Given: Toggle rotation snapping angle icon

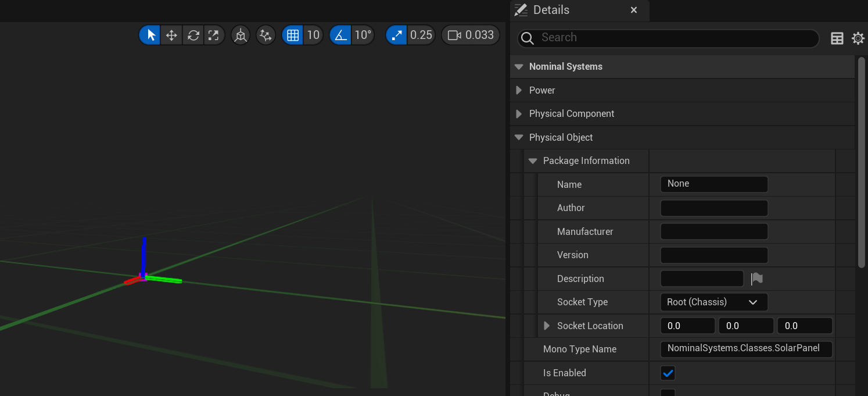Looking at the screenshot, I should click(340, 35).
